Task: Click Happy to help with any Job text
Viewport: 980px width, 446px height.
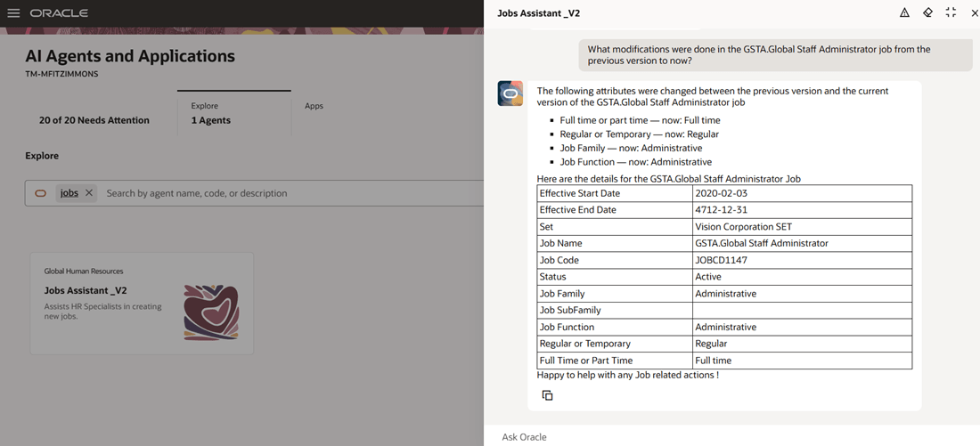Action: (627, 375)
